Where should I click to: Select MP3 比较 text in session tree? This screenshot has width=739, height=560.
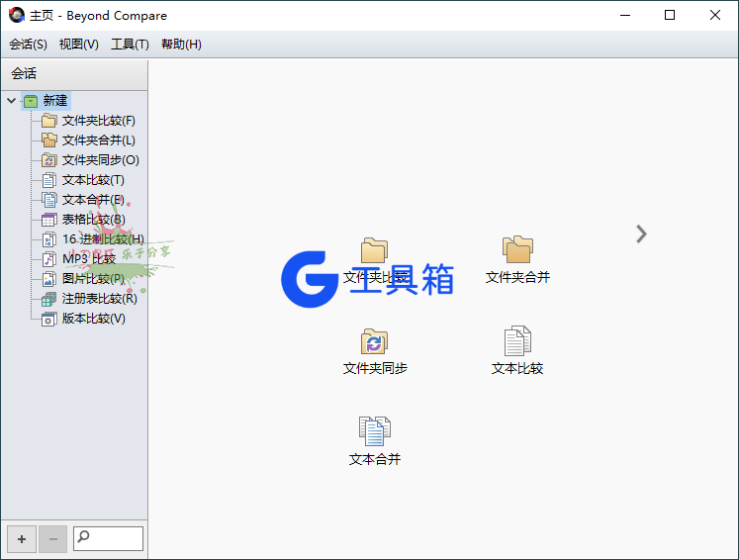(89, 259)
